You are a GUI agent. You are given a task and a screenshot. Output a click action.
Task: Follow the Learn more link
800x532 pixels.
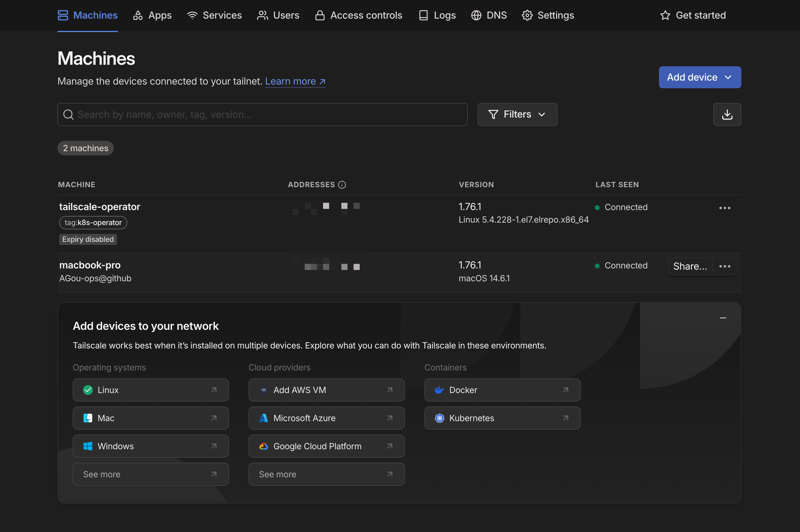(x=295, y=82)
